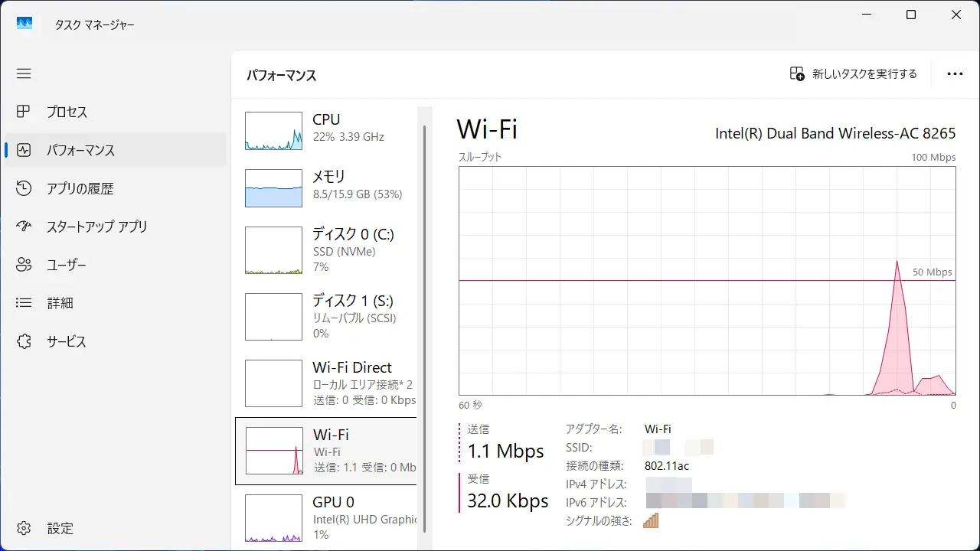Select the メモリ usage graph thumbnail
The image size is (980, 551).
273,188
